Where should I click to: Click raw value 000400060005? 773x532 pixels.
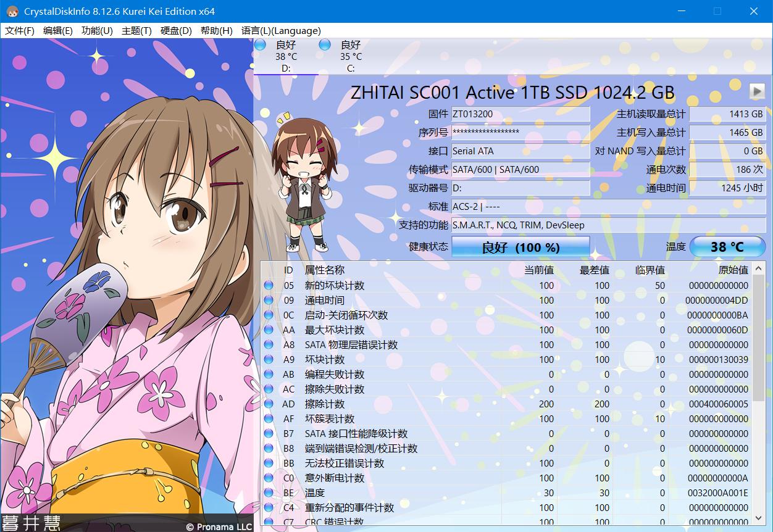click(718, 404)
